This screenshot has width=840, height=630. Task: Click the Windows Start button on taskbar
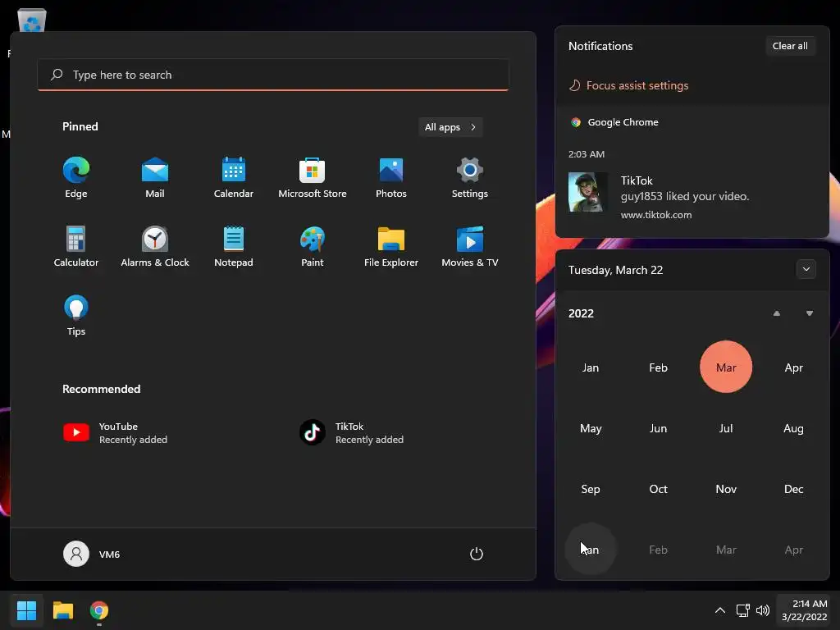coord(26,610)
